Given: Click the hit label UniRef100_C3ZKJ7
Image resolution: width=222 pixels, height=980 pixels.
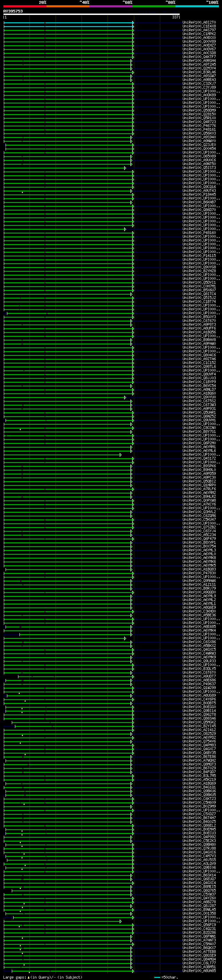Looking at the screenshot, I should point(199,84).
